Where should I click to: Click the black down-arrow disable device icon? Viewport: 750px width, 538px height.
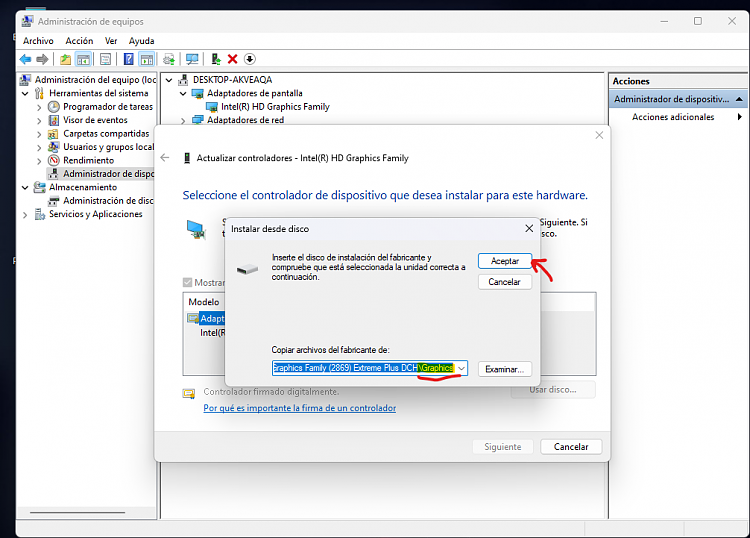click(250, 59)
